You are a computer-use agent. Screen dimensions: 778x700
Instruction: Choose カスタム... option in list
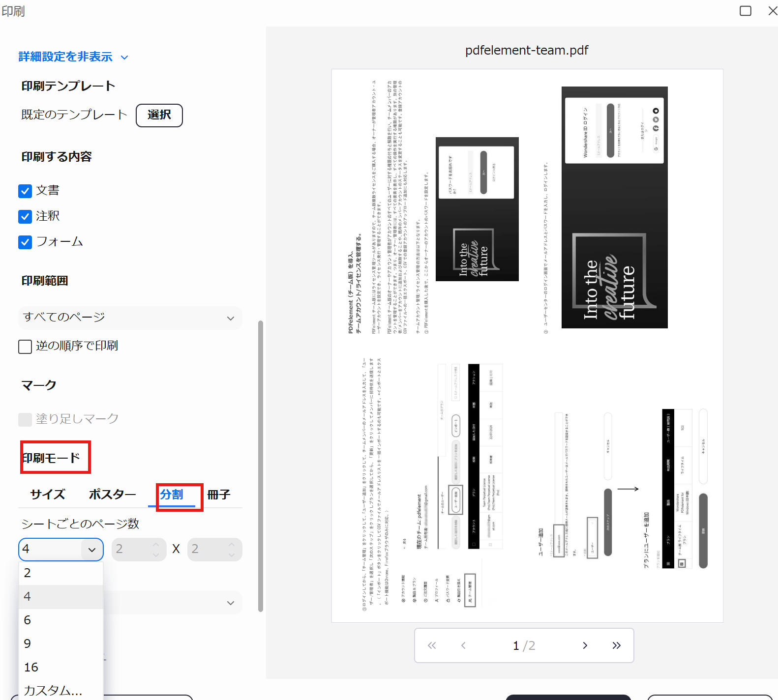coord(61,690)
